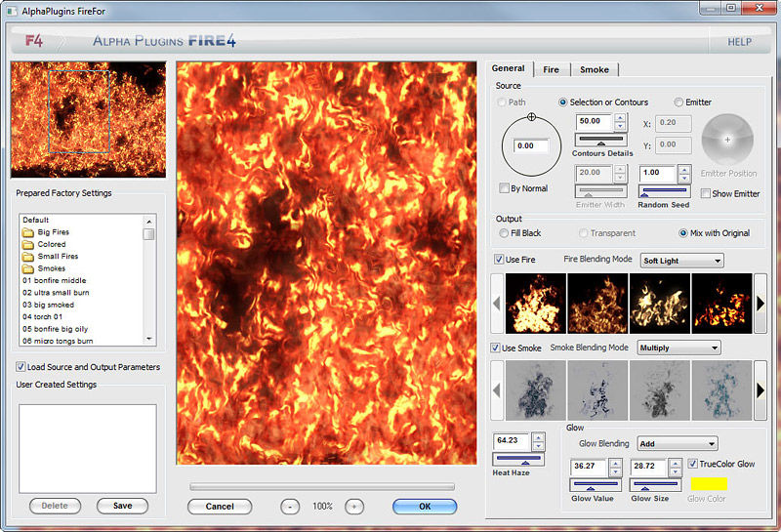Image resolution: width=781 pixels, height=532 pixels.
Task: Toggle the Use Smoke checkbox
Action: click(x=496, y=348)
